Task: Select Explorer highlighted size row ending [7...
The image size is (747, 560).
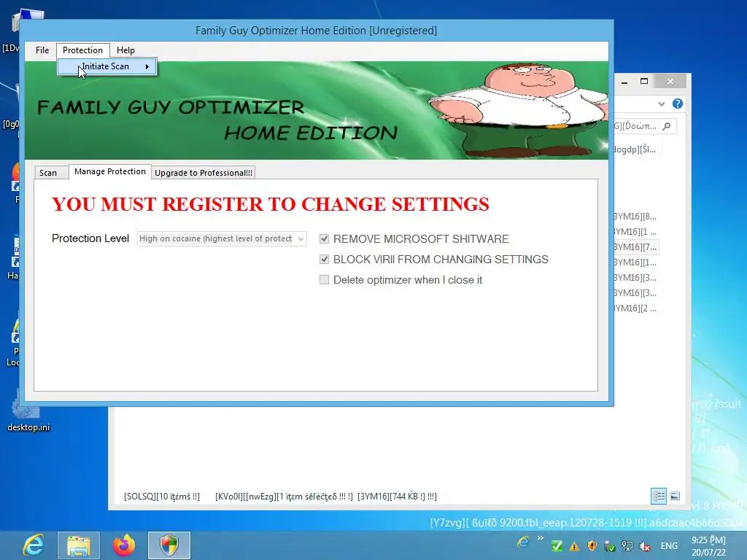Action: 635,246
